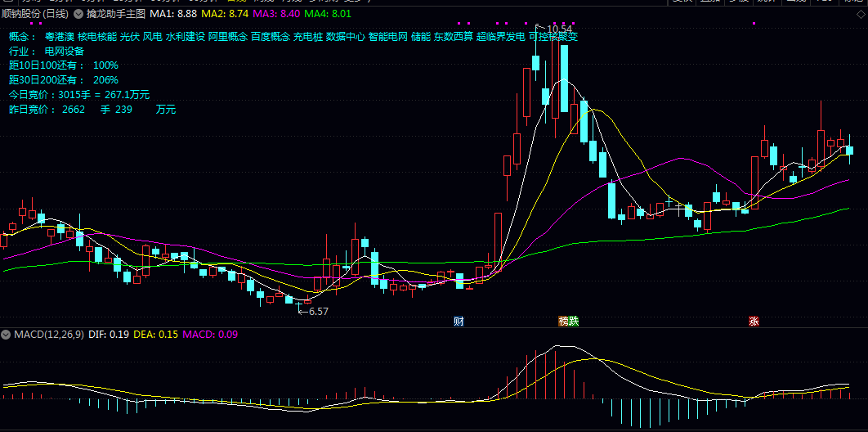
Task: Select the 昨日竞价 2662 手 line
Action: click(x=92, y=110)
